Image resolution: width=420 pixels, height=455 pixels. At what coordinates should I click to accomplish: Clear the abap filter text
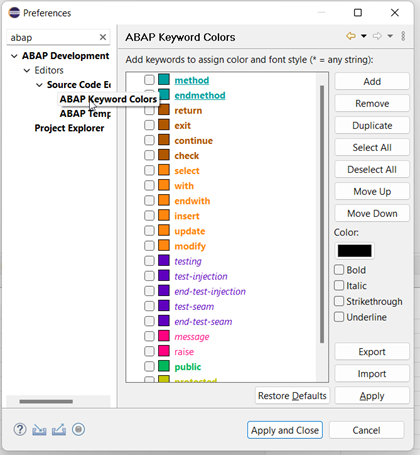click(103, 37)
